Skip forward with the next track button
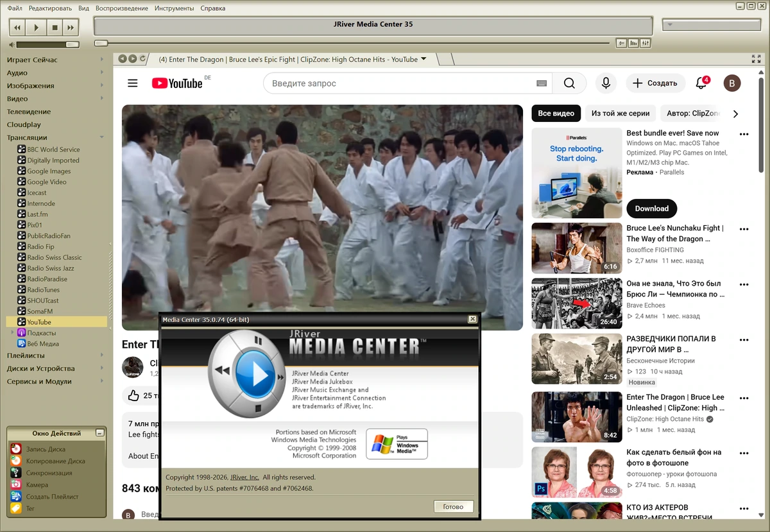The height and width of the screenshot is (532, 770). coord(71,28)
